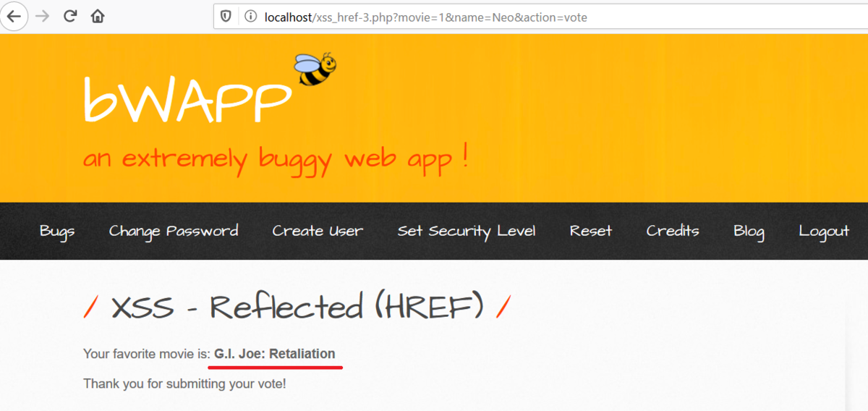The height and width of the screenshot is (411, 868).
Task: Open the Change Password menu item
Action: [x=174, y=231]
